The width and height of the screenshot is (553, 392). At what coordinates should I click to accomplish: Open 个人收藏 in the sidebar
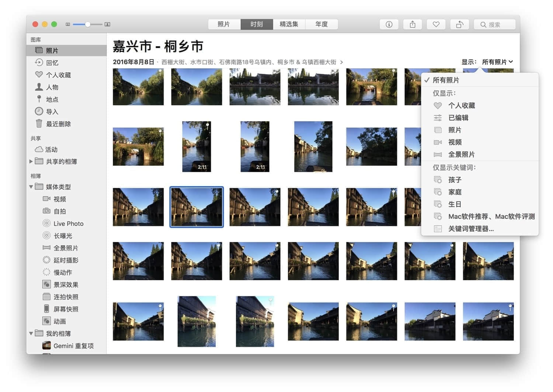pos(66,75)
